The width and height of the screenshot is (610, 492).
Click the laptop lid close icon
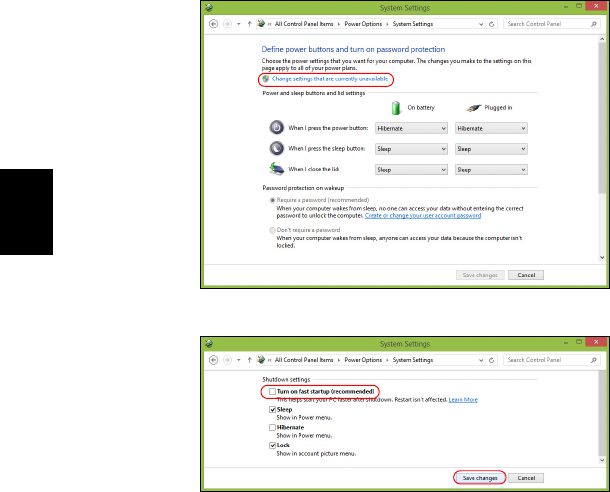click(x=277, y=169)
